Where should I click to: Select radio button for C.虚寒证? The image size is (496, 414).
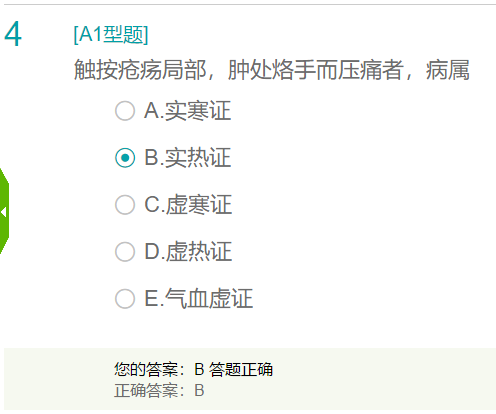125,205
